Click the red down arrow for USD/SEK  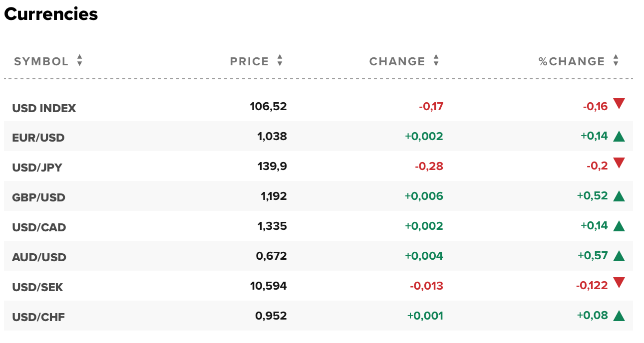tap(619, 283)
